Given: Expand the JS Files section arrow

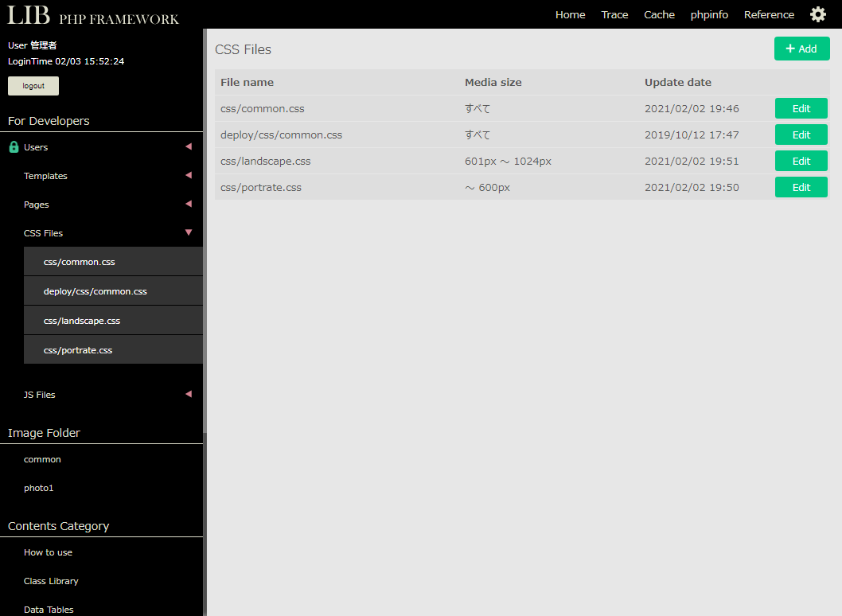Looking at the screenshot, I should (x=189, y=394).
